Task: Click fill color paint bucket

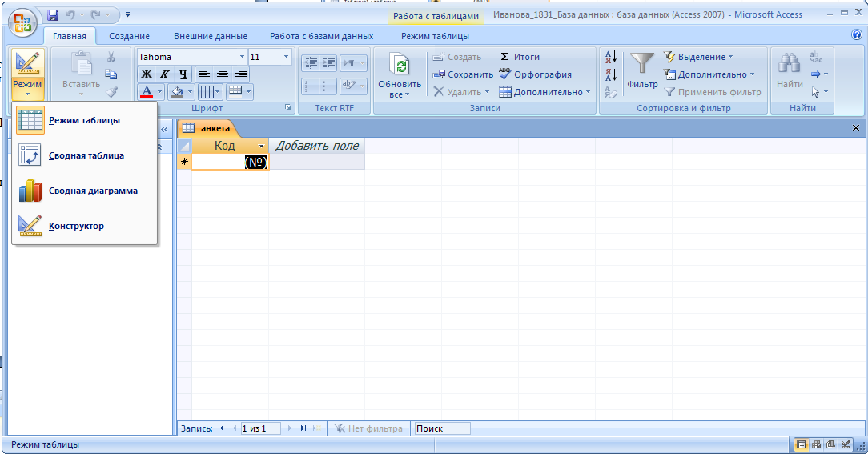Action: pos(177,92)
